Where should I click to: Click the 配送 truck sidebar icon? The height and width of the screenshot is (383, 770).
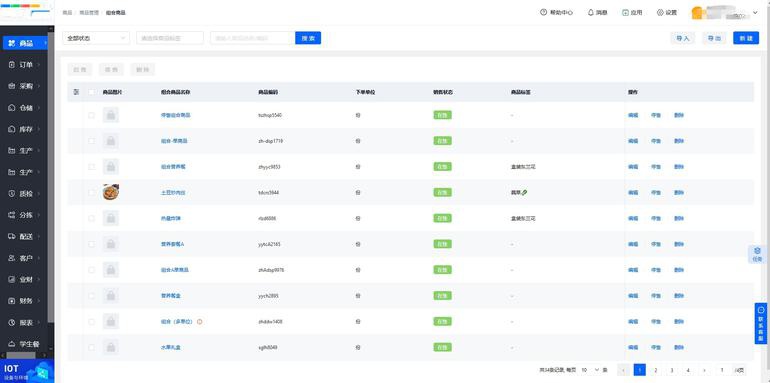(12, 236)
